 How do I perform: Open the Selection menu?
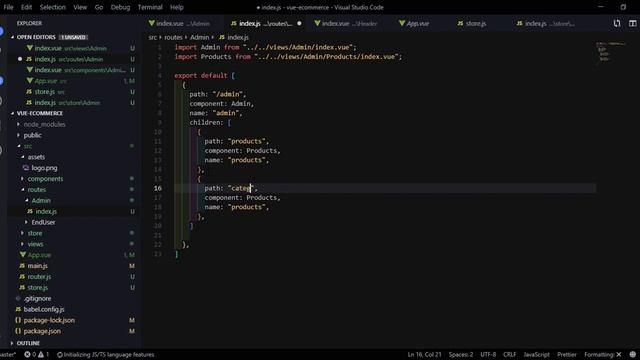(53, 7)
